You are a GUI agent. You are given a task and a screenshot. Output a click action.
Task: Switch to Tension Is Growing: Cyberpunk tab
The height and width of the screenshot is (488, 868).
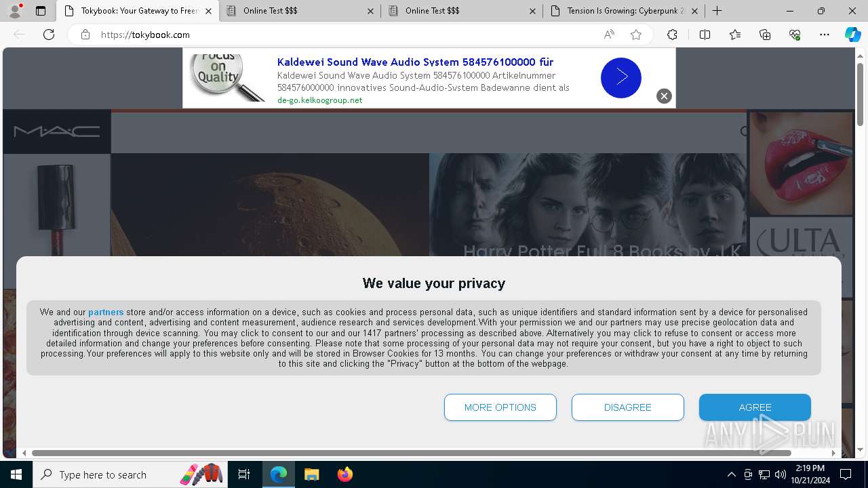click(625, 11)
